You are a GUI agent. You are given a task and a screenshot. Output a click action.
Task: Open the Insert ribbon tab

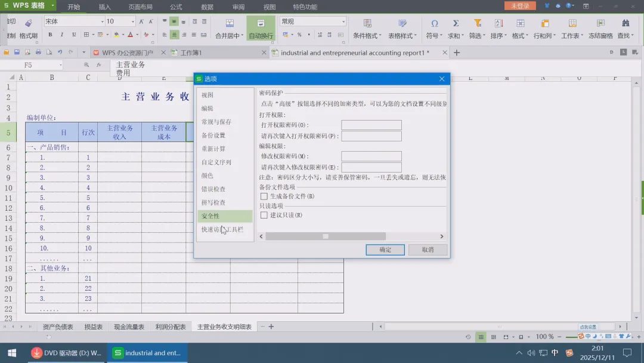[x=105, y=7]
